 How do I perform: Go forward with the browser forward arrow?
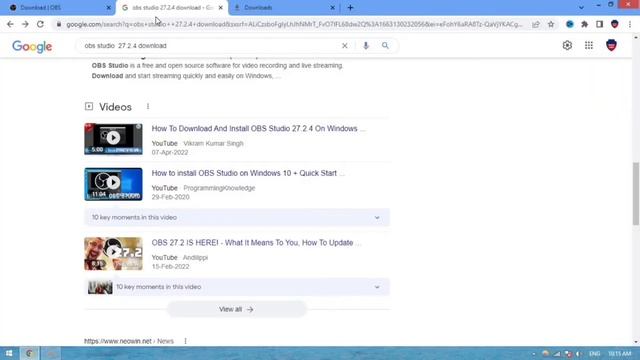pyautogui.click(x=25, y=24)
